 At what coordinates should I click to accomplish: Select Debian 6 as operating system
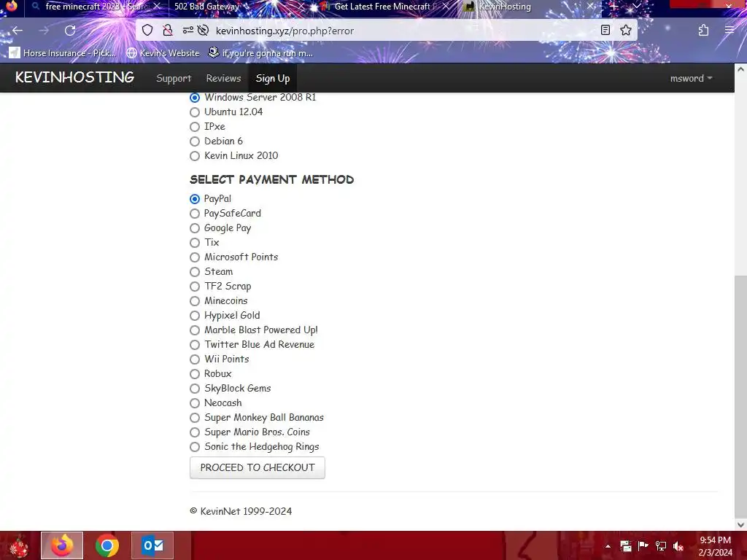[194, 141]
